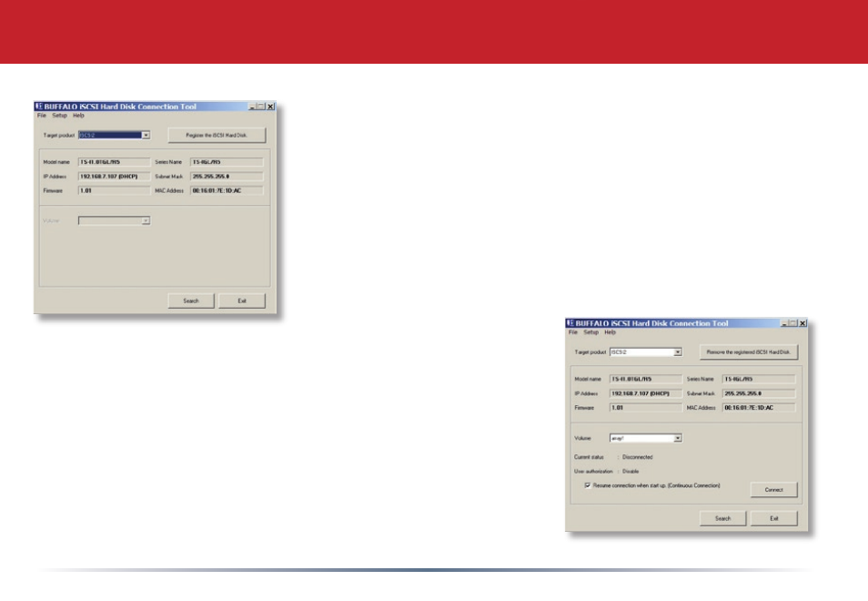Click Series Name field in Register window
The width and height of the screenshot is (868, 601).
(227, 162)
